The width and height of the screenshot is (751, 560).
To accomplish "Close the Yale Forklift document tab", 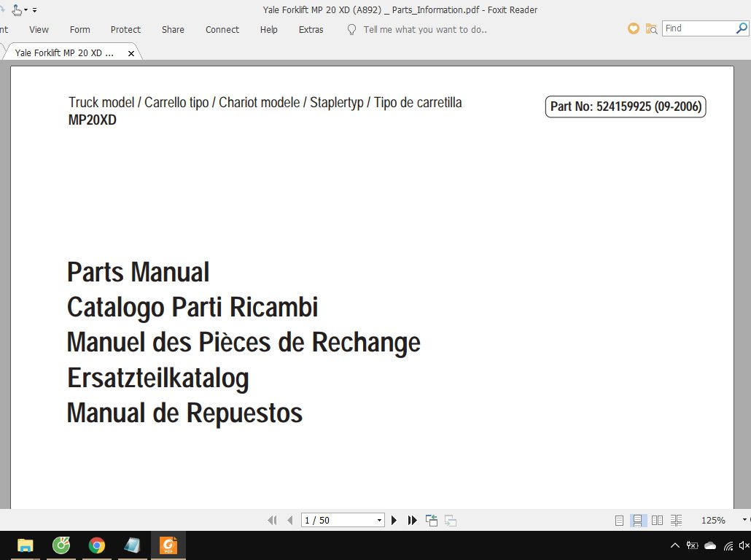I will 131,54.
